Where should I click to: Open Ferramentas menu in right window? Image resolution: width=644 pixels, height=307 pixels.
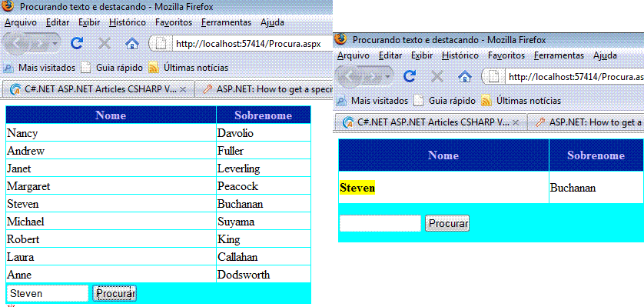[x=559, y=55]
